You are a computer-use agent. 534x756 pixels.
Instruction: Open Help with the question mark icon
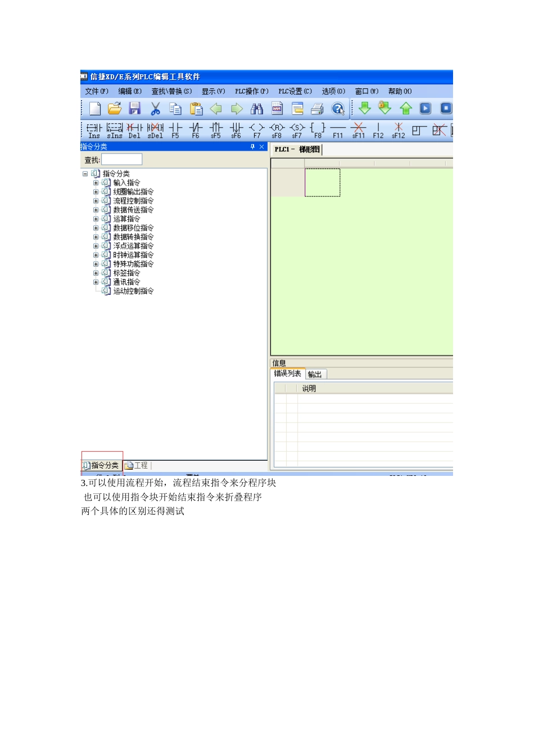tap(338, 109)
